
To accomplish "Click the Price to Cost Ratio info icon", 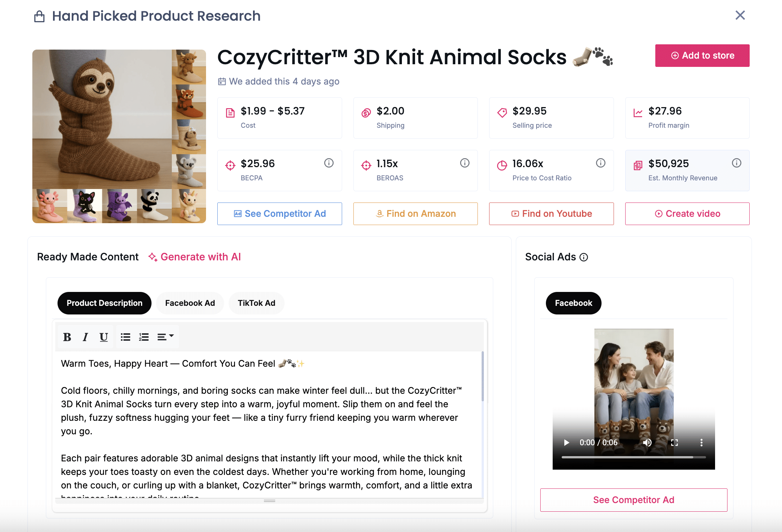I will [x=600, y=163].
